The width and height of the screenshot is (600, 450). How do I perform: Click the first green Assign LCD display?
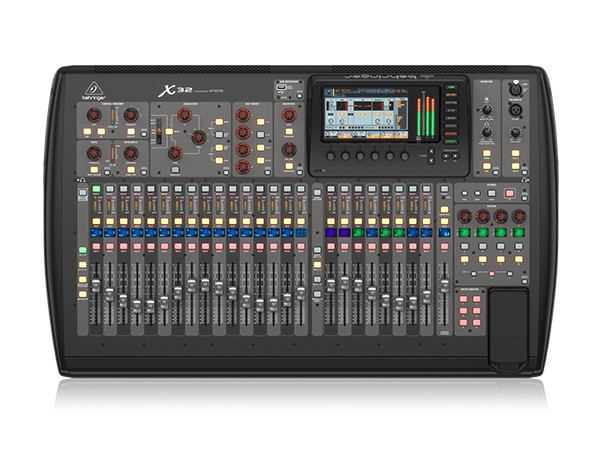464,232
